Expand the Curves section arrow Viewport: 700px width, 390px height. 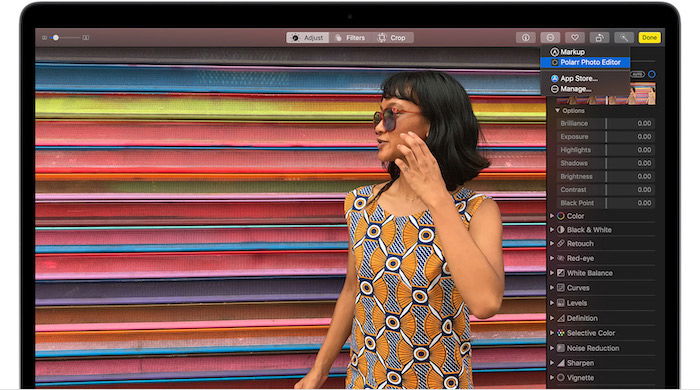click(552, 288)
